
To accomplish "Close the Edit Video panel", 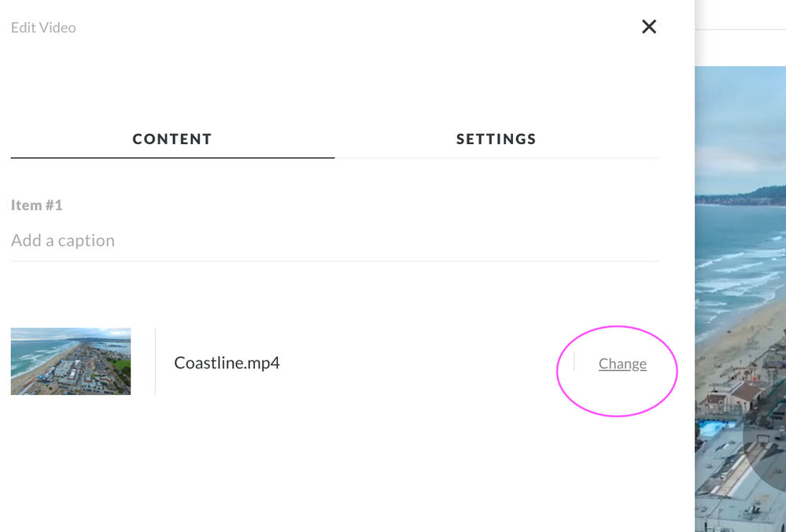I will point(648,27).
